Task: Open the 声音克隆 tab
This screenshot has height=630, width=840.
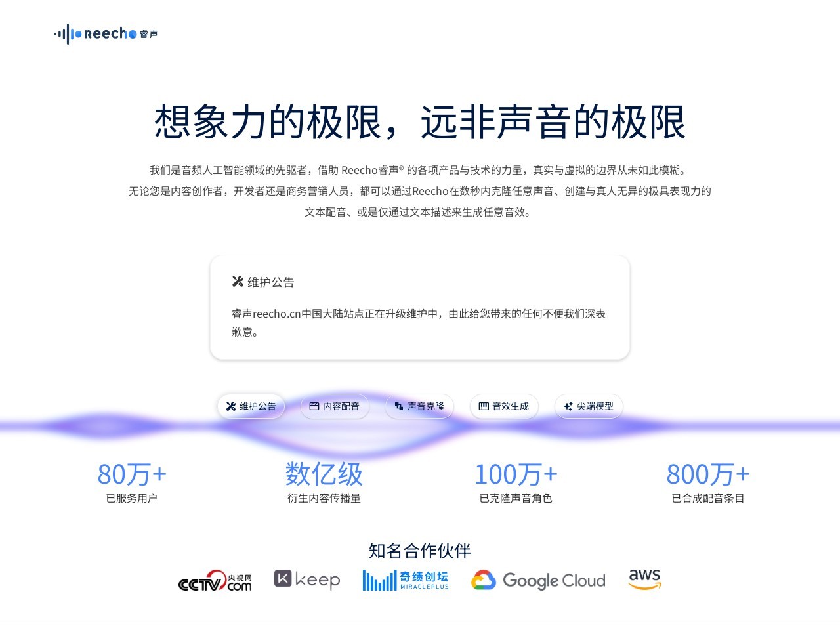Action: (419, 406)
